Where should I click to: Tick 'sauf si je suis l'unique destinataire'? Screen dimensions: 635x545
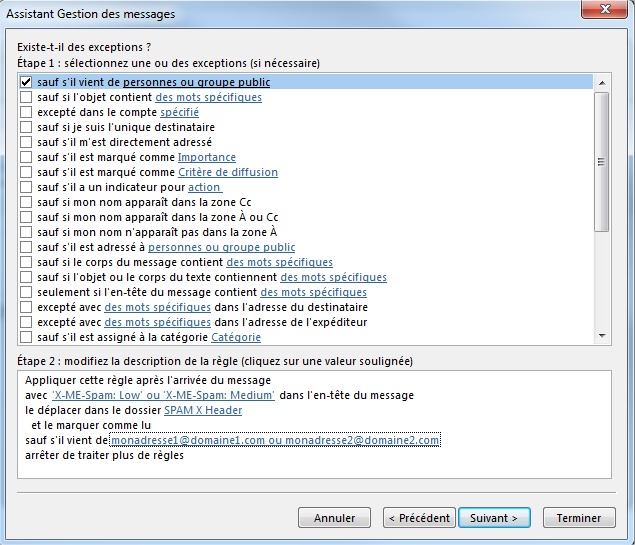coord(26,128)
